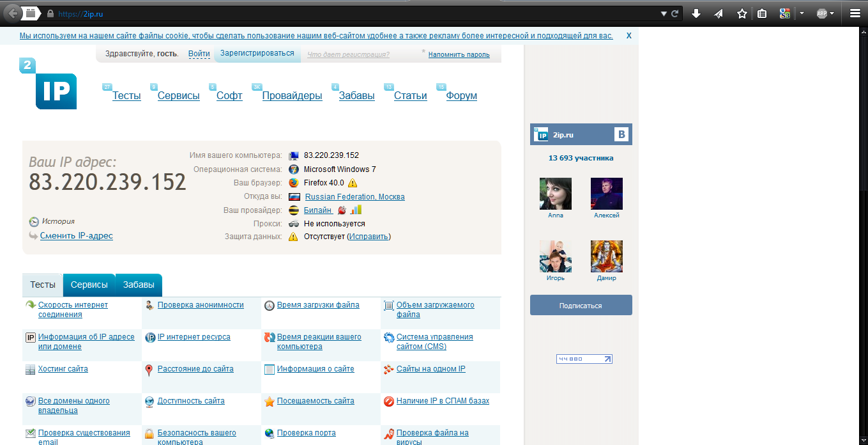This screenshot has height=445, width=868.
Task: Dismiss the cookie notice with X
Action: click(629, 36)
